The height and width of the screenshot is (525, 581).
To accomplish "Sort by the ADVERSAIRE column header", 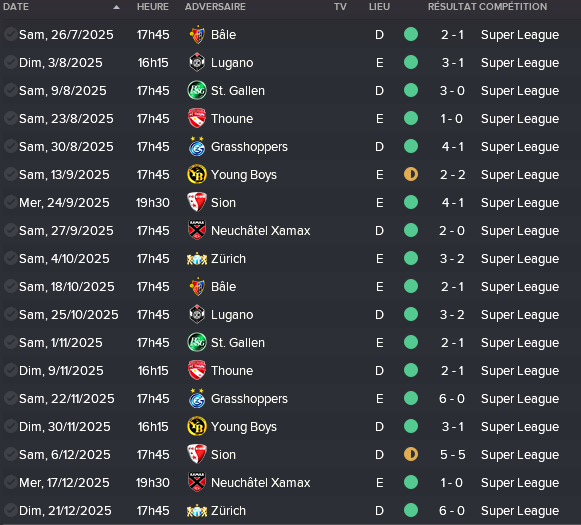I will [215, 7].
